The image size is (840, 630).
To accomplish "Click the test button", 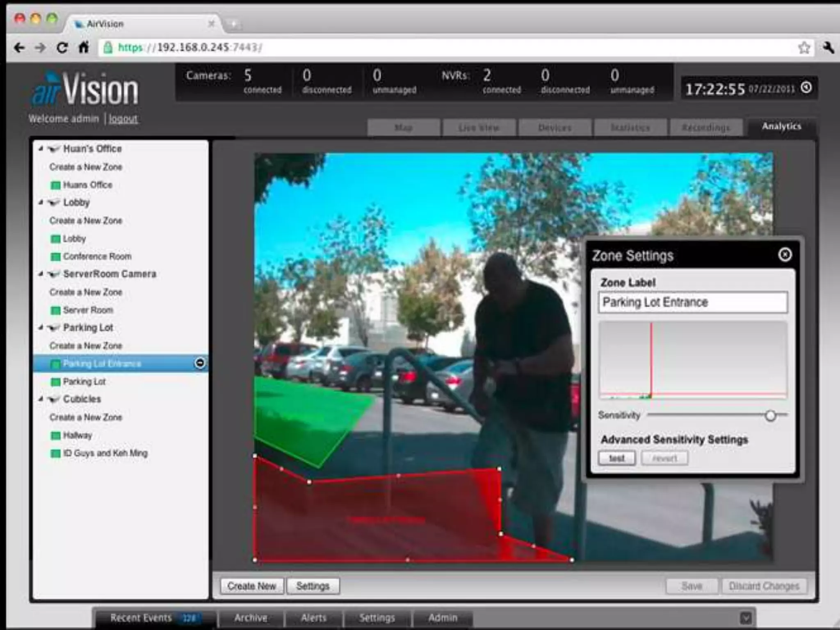I will pyautogui.click(x=616, y=458).
